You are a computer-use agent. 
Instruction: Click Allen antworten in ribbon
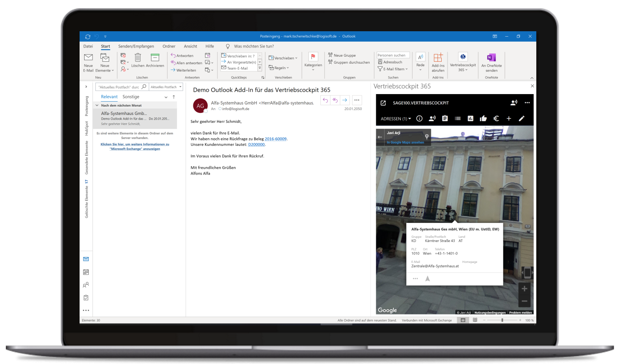click(186, 63)
